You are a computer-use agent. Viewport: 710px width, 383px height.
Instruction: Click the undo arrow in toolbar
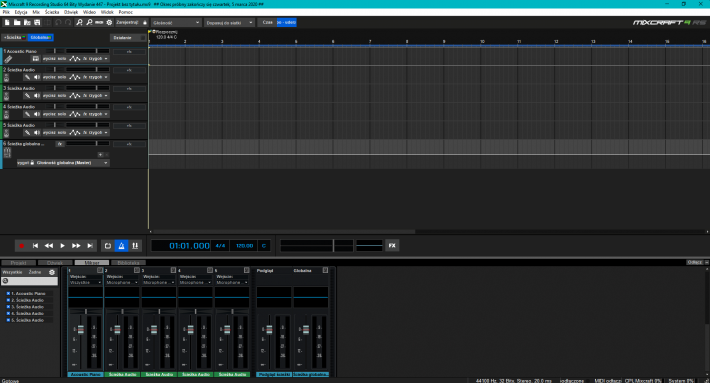(x=58, y=22)
